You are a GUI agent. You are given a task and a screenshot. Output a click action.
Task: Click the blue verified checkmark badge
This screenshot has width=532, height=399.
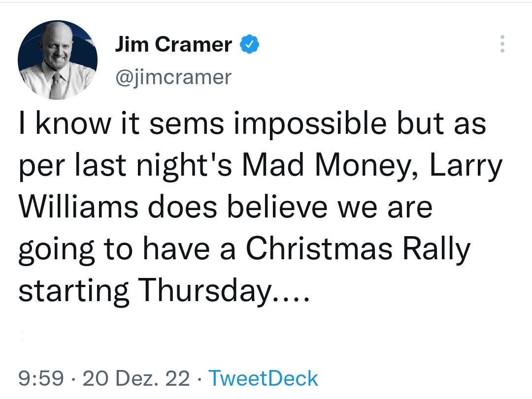(250, 45)
